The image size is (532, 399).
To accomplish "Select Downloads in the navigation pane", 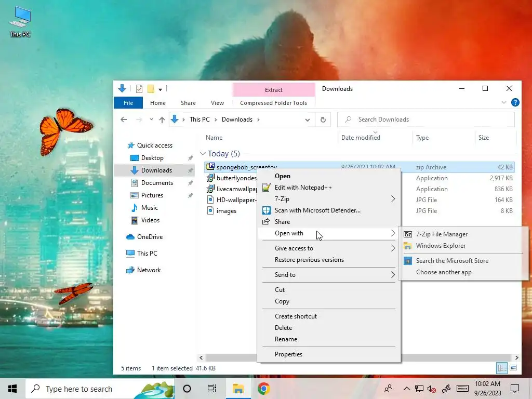I will [156, 170].
